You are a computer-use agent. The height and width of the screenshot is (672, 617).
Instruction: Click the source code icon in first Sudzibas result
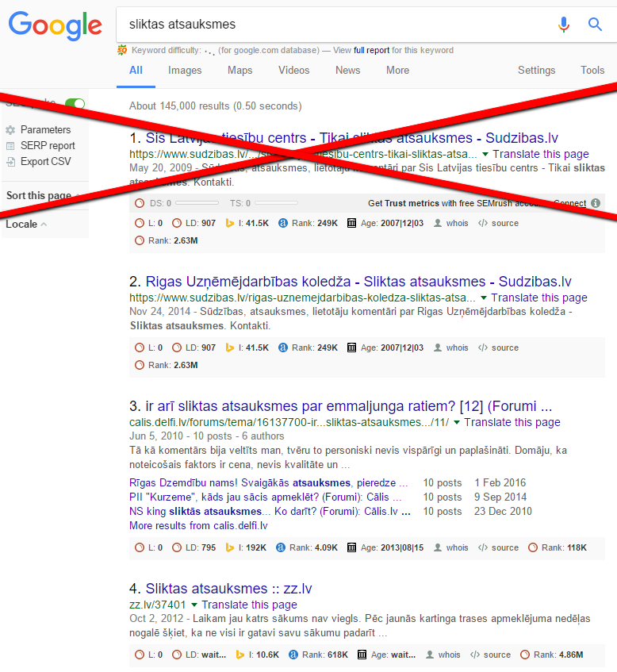(x=483, y=223)
